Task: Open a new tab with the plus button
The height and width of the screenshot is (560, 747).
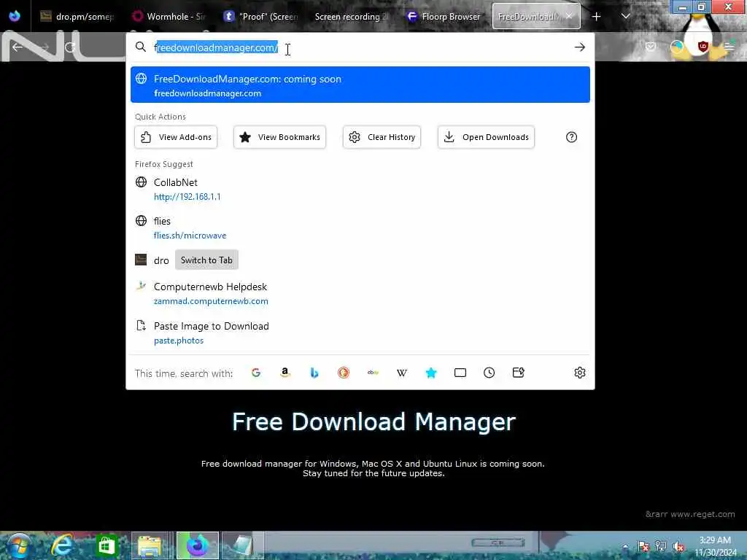Action: pyautogui.click(x=596, y=17)
